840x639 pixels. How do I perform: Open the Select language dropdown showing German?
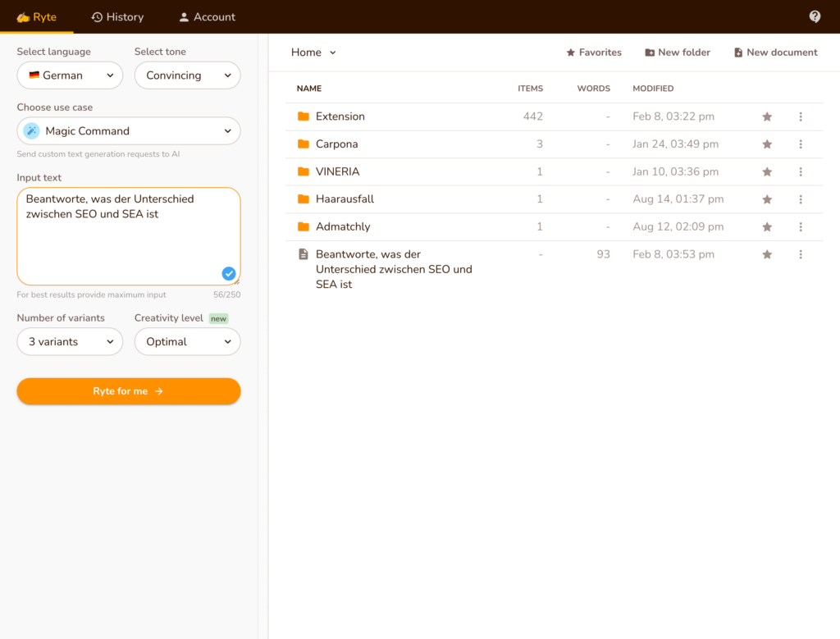pyautogui.click(x=71, y=75)
